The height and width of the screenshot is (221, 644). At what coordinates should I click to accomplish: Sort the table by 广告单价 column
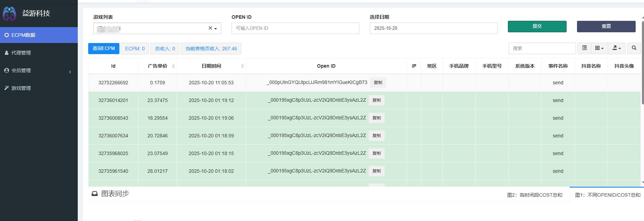(158, 66)
